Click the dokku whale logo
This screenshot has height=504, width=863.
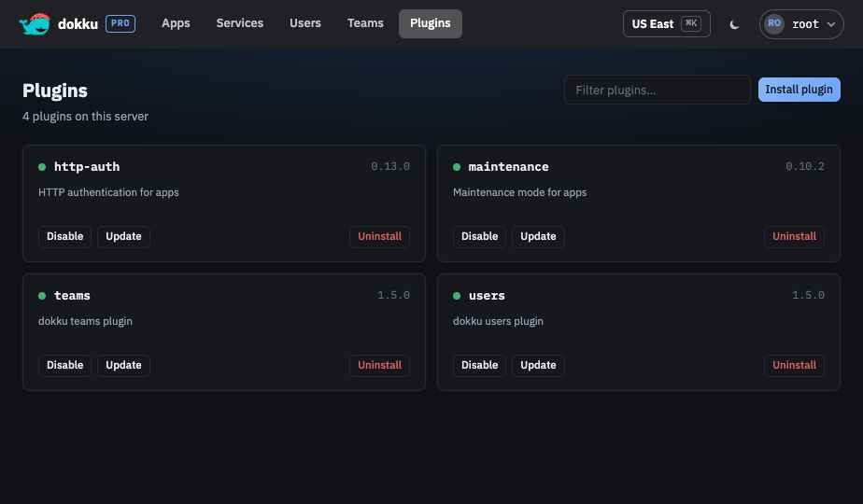coord(35,23)
